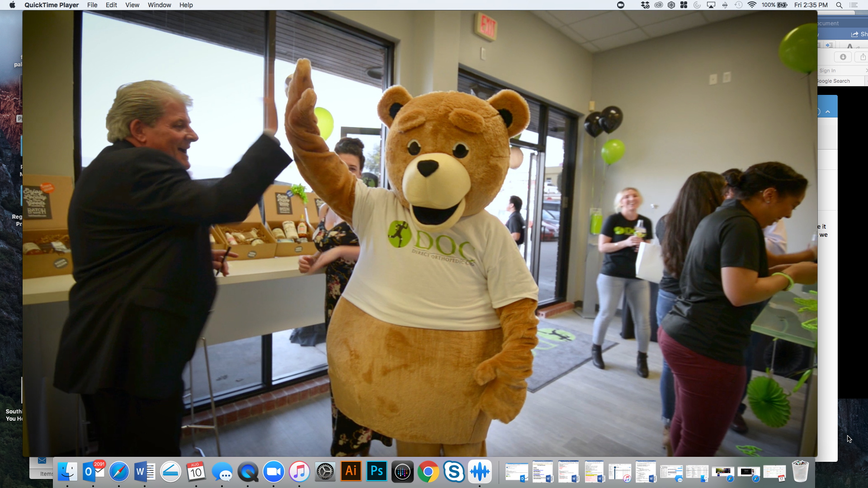The height and width of the screenshot is (488, 868).
Task: Open the Window menu
Action: click(x=159, y=5)
